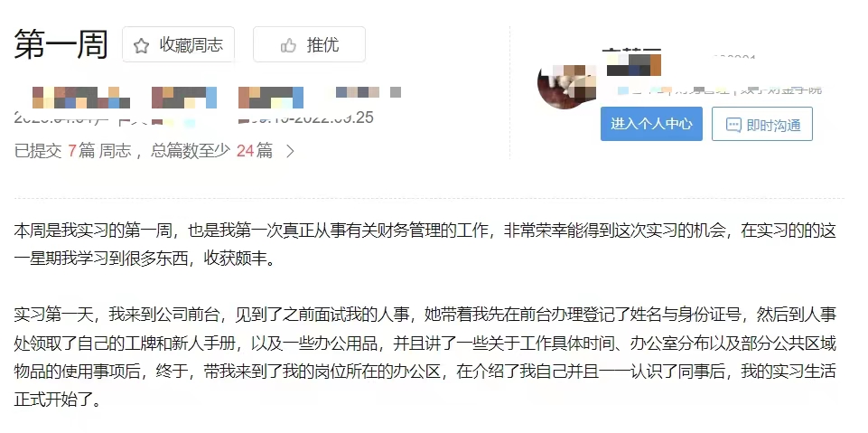Click the paragraph beginning 实习第一天
The height and width of the screenshot is (433, 868).
coord(425,357)
